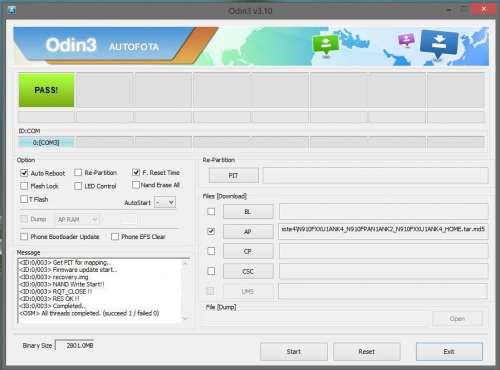
Task: Click the PIT file path field
Action: [376, 176]
